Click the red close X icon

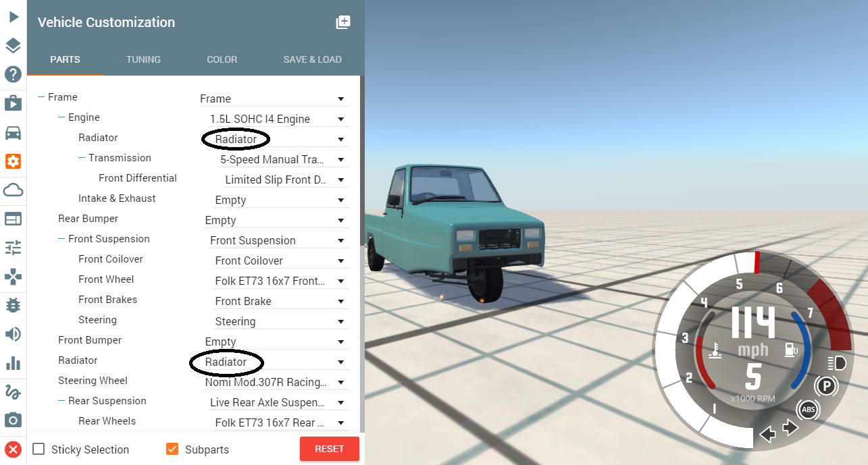pyautogui.click(x=13, y=449)
